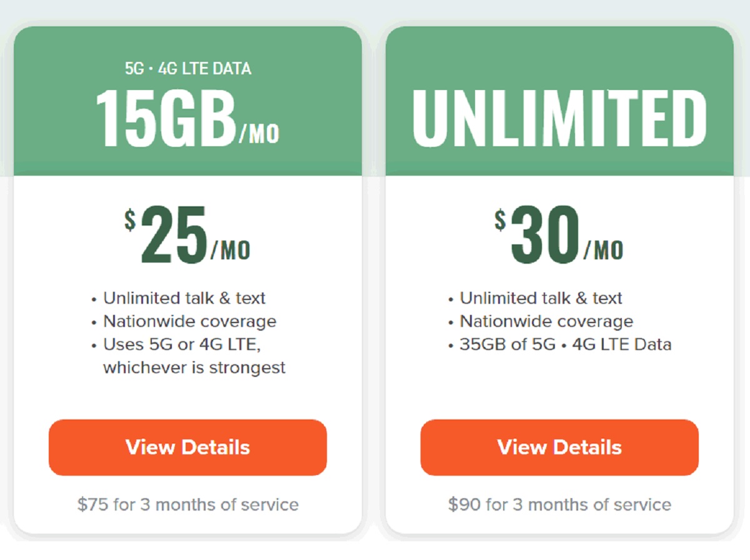
Task: Click the View Details button for Unlimited plan
Action: point(559,447)
